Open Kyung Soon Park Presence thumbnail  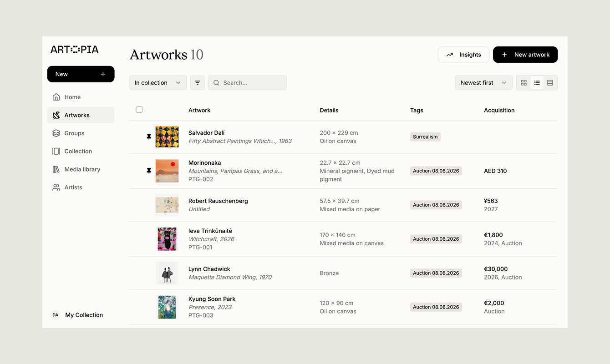point(167,307)
